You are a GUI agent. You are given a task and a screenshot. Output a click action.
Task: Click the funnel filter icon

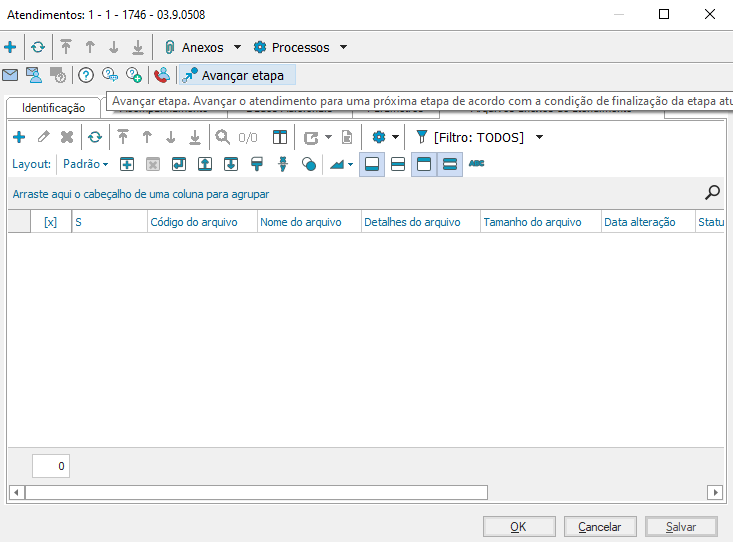pos(421,137)
